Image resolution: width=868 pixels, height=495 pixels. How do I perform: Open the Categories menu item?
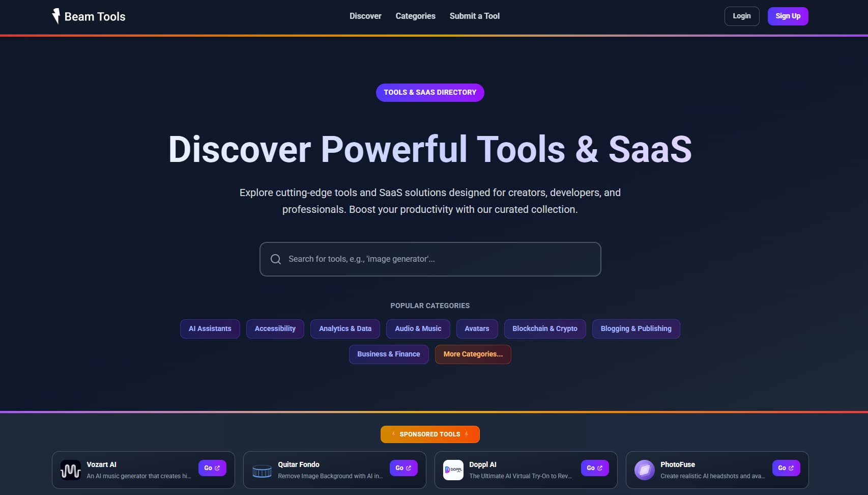(x=415, y=16)
